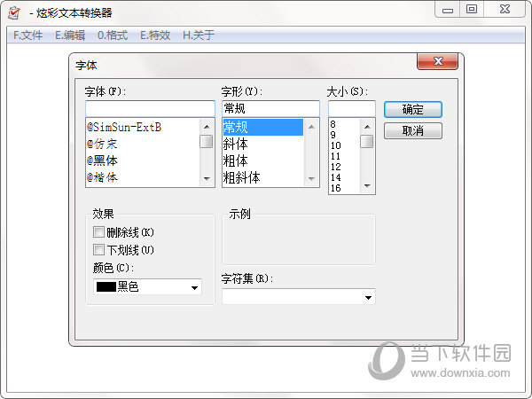Close the 炫彩文本转换器 main window
The width and height of the screenshot is (532, 399).
pyautogui.click(x=505, y=10)
